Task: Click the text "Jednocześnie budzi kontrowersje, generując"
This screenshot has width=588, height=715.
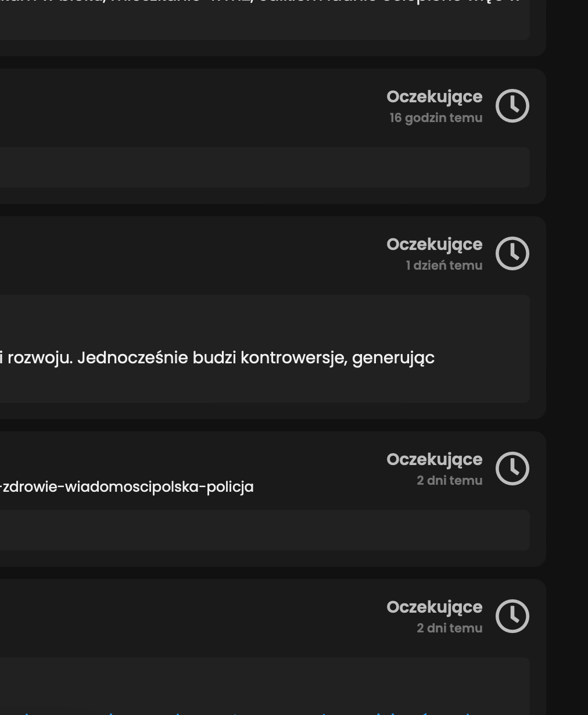Action: pyautogui.click(x=256, y=357)
